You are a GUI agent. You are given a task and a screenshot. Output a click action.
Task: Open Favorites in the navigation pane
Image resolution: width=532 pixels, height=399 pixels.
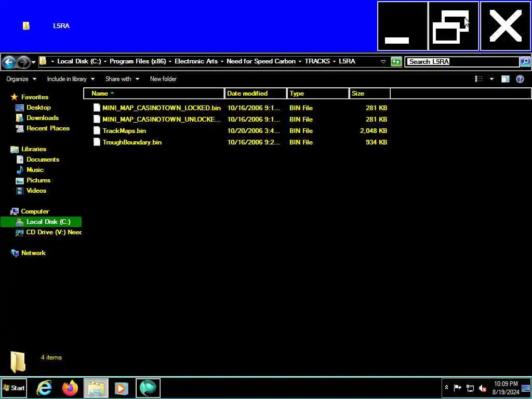(35, 97)
